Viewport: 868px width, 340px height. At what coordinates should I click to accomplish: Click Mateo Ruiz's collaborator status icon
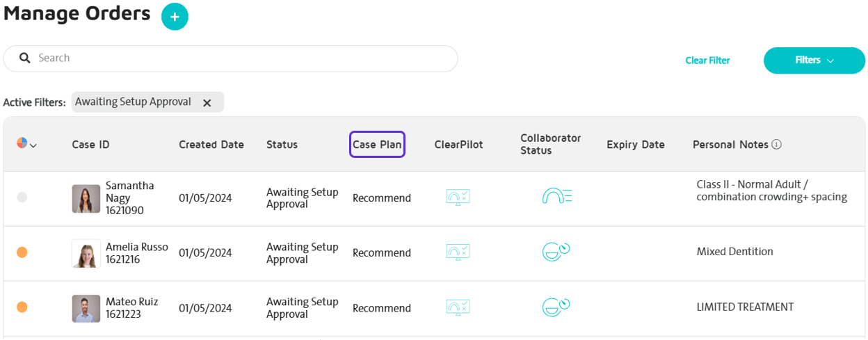[556, 307]
